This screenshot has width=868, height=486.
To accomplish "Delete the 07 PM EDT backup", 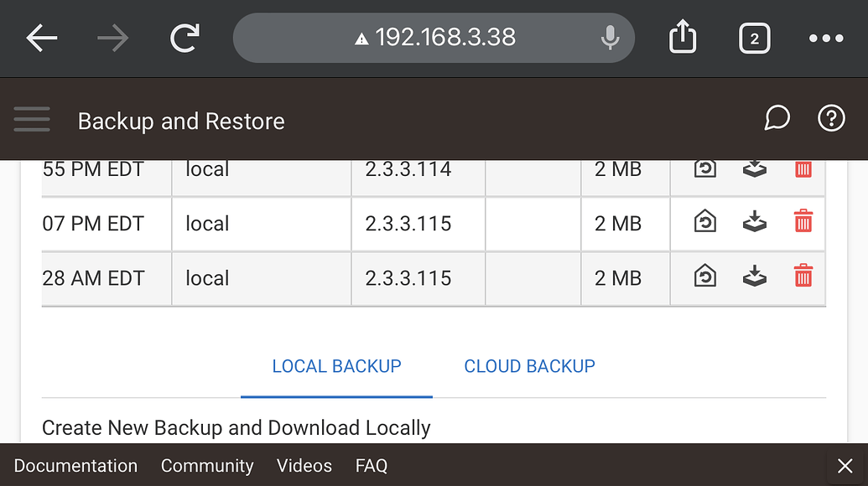I will coord(803,223).
